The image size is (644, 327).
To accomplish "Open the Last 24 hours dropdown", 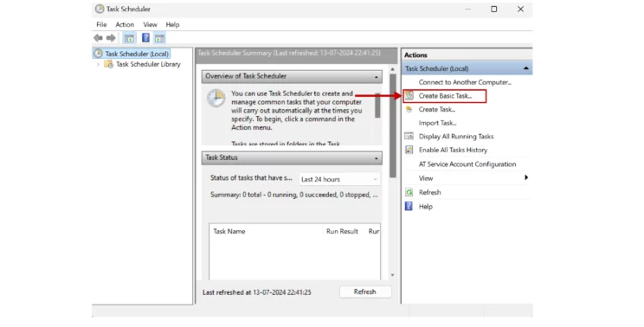I will 339,179.
